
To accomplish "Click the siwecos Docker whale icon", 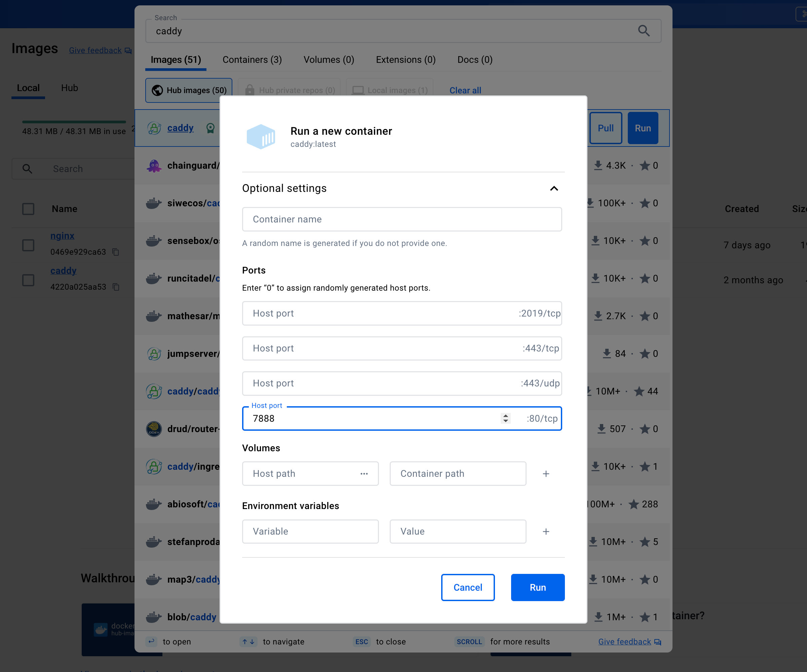I will pos(154,203).
